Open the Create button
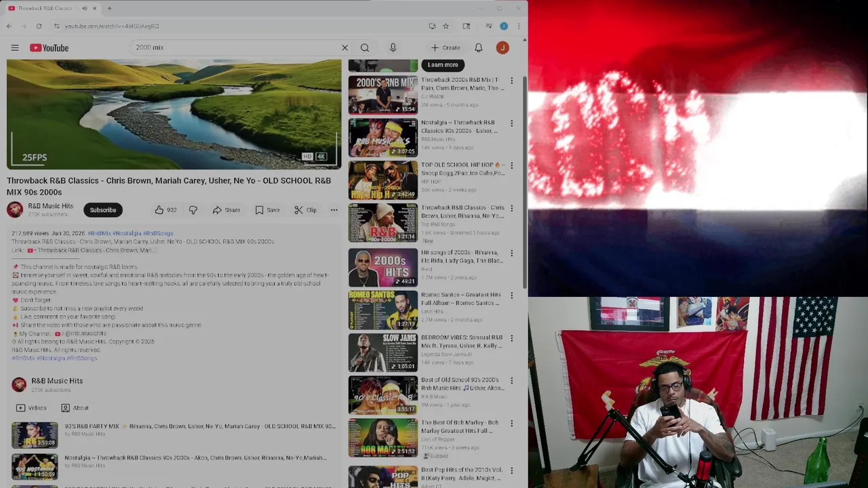 click(446, 47)
